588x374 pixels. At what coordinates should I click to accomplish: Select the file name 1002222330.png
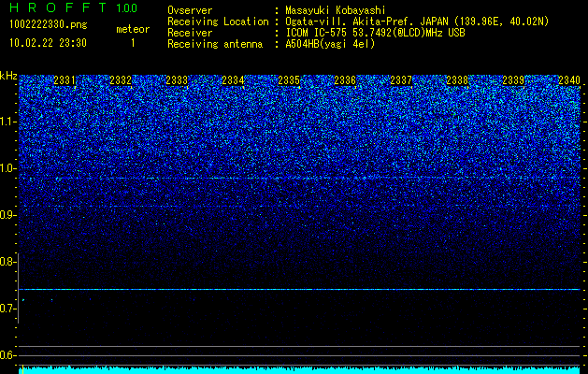coord(49,24)
